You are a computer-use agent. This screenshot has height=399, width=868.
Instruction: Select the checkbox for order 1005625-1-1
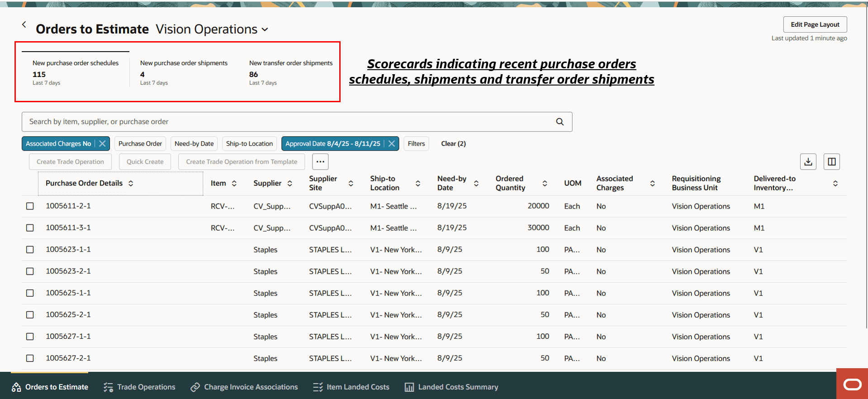pos(30,293)
